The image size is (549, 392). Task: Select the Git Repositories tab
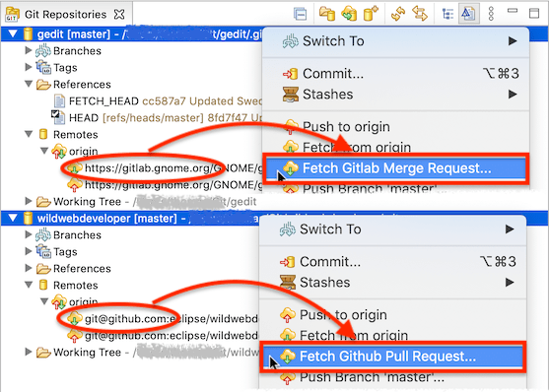[65, 15]
